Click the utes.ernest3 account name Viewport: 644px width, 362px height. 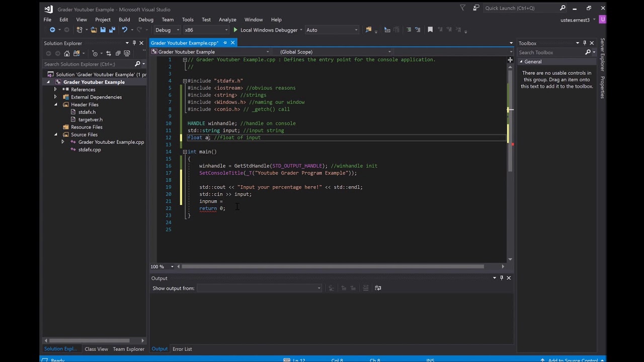click(x=575, y=20)
